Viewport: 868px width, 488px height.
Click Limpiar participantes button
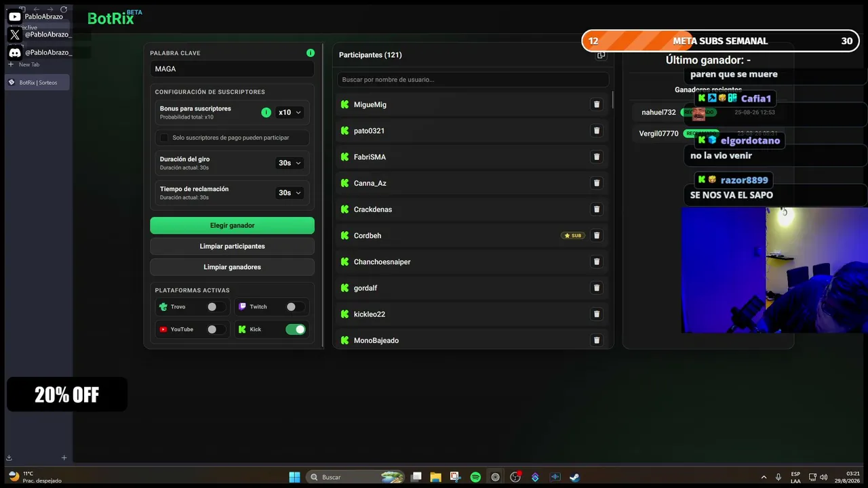point(232,246)
